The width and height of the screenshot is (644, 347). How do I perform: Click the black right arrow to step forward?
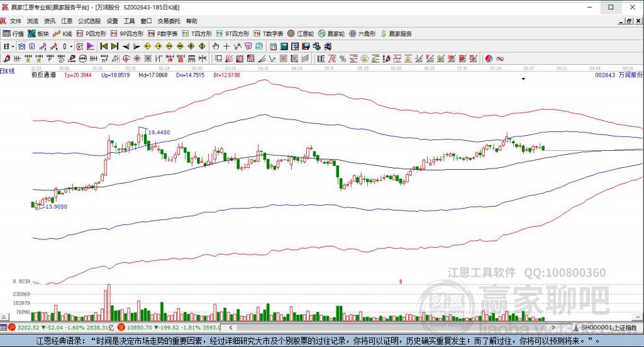[136, 47]
